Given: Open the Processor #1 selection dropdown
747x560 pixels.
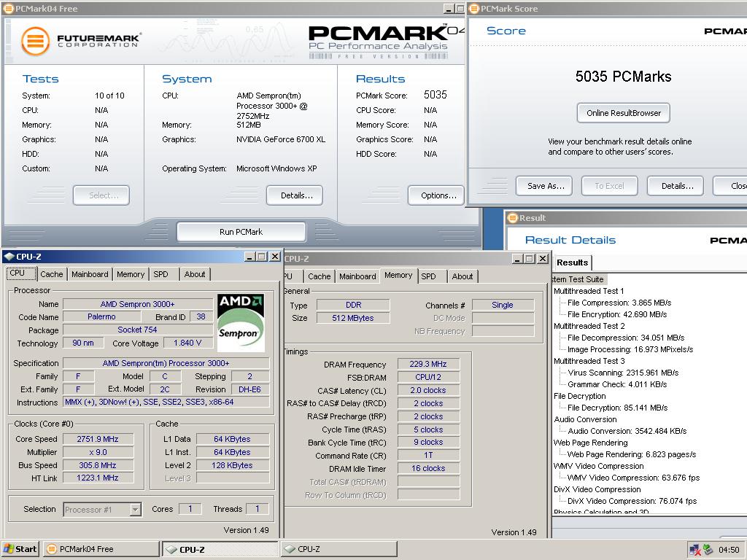Looking at the screenshot, I should coord(135,510).
